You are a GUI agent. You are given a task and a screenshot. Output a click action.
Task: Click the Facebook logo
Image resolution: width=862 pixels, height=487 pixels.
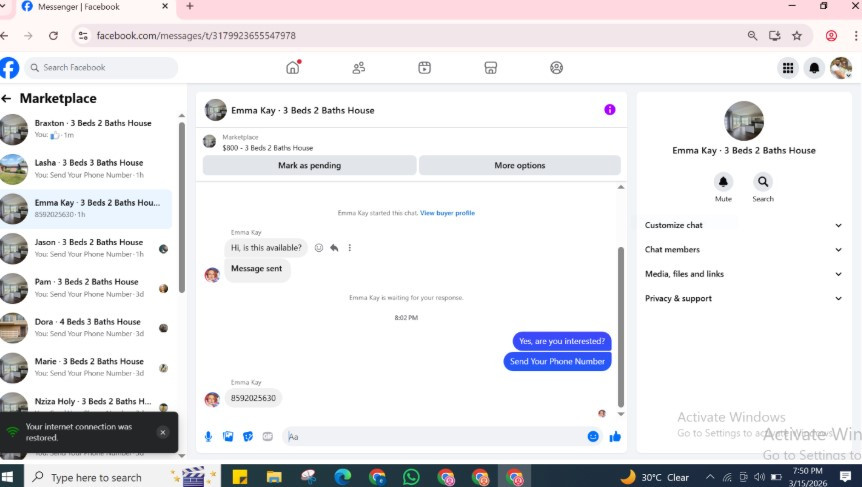pyautogui.click(x=9, y=68)
